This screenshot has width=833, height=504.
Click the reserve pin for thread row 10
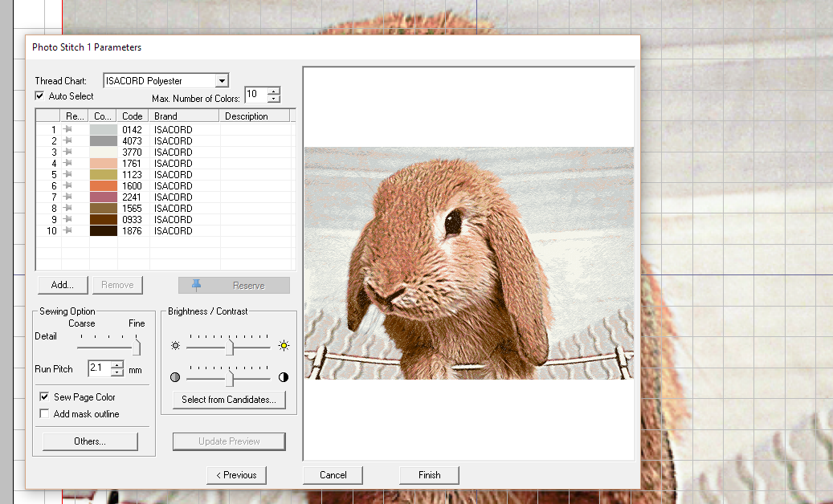(x=68, y=230)
